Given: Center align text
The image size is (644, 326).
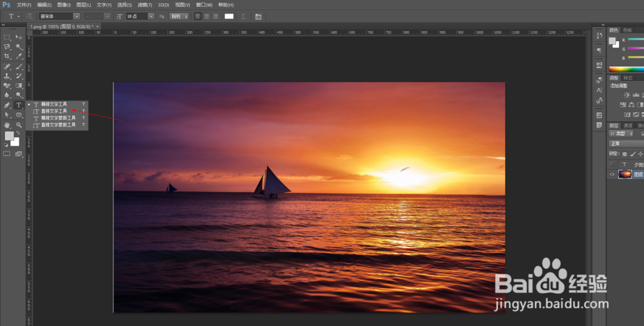Looking at the screenshot, I should tap(207, 17).
